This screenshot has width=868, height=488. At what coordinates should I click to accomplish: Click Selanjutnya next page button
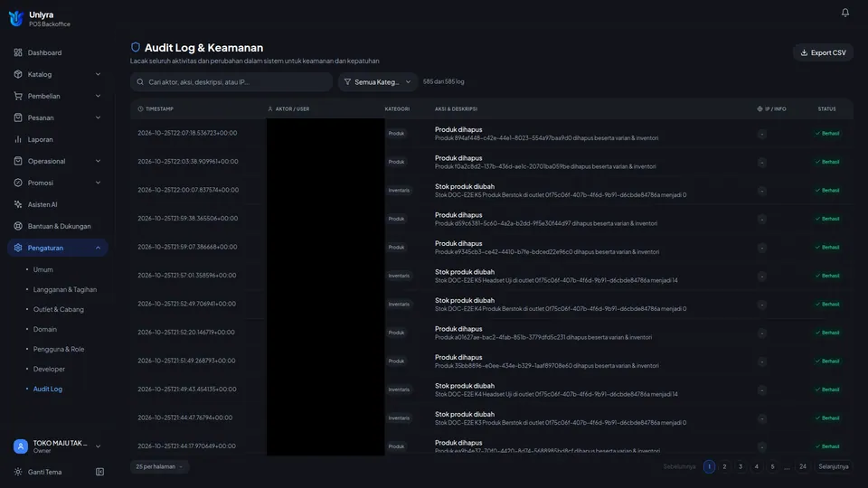click(x=833, y=466)
